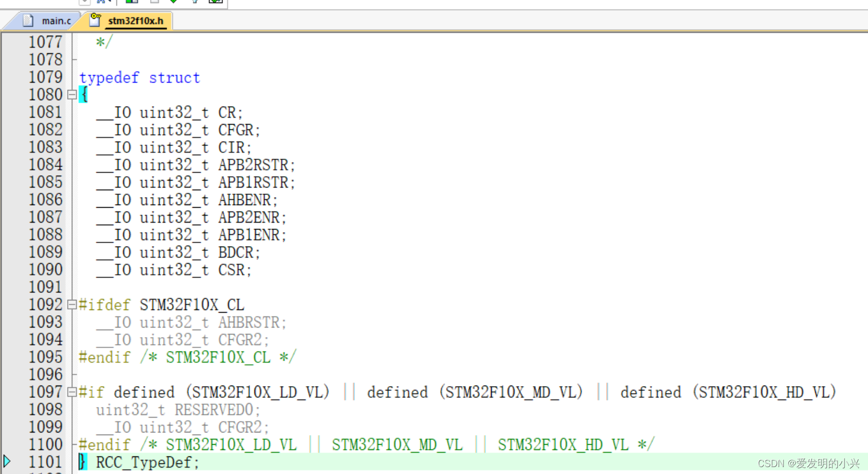This screenshot has width=868, height=474.
Task: Collapse the #if defined fold at line 1097
Action: [x=72, y=392]
